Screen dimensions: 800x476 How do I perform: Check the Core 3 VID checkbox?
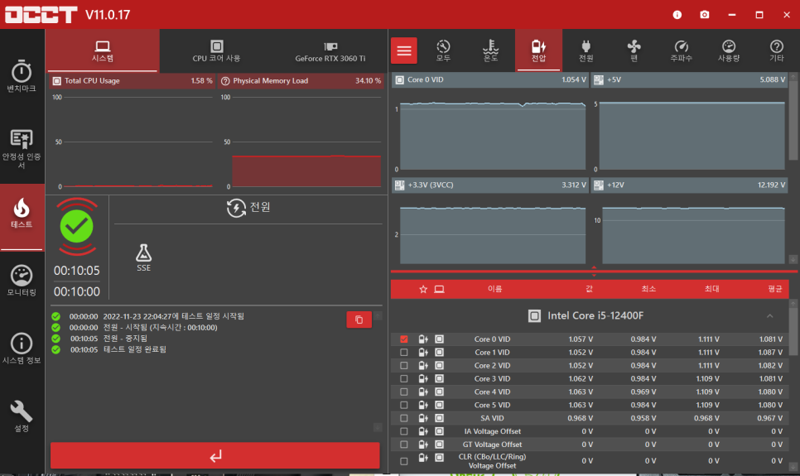coord(404,379)
